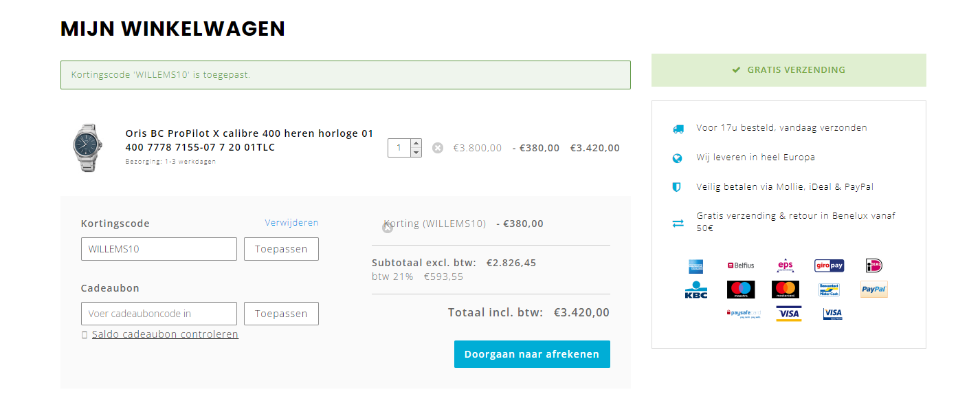Click the Oris watch product thumbnail
The width and height of the screenshot is (980, 401).
(88, 148)
